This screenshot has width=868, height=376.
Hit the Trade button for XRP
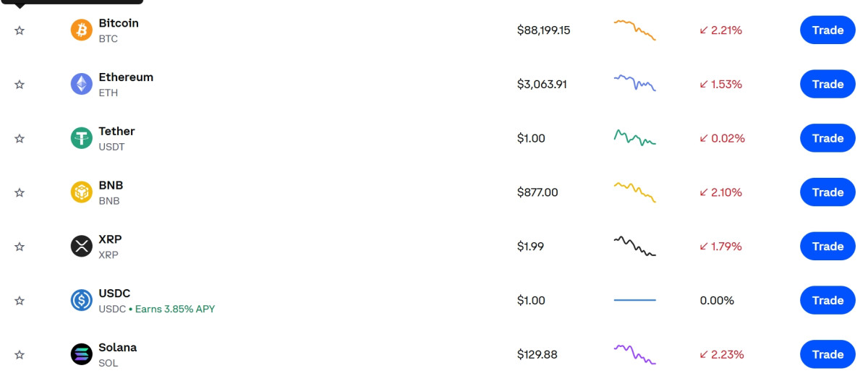click(x=827, y=247)
